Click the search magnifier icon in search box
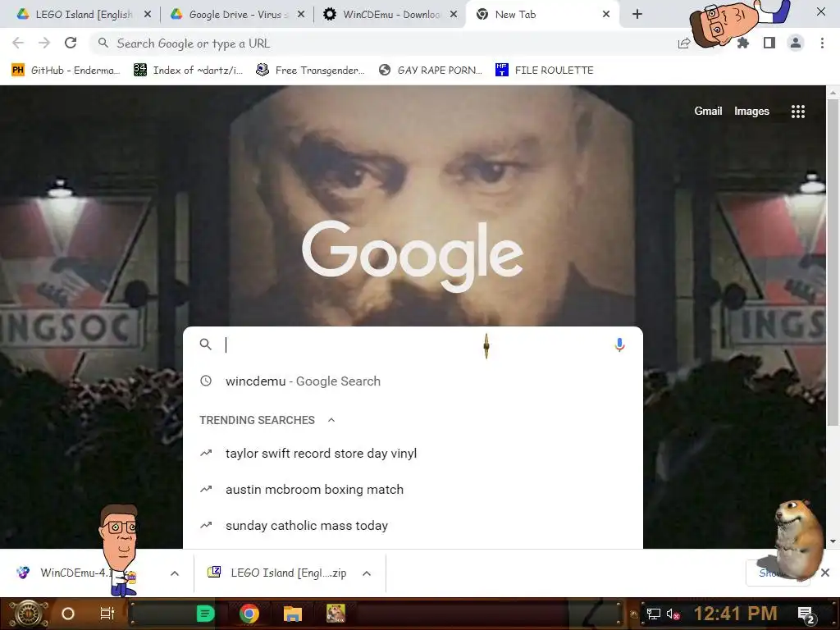The height and width of the screenshot is (630, 840). pos(206,345)
